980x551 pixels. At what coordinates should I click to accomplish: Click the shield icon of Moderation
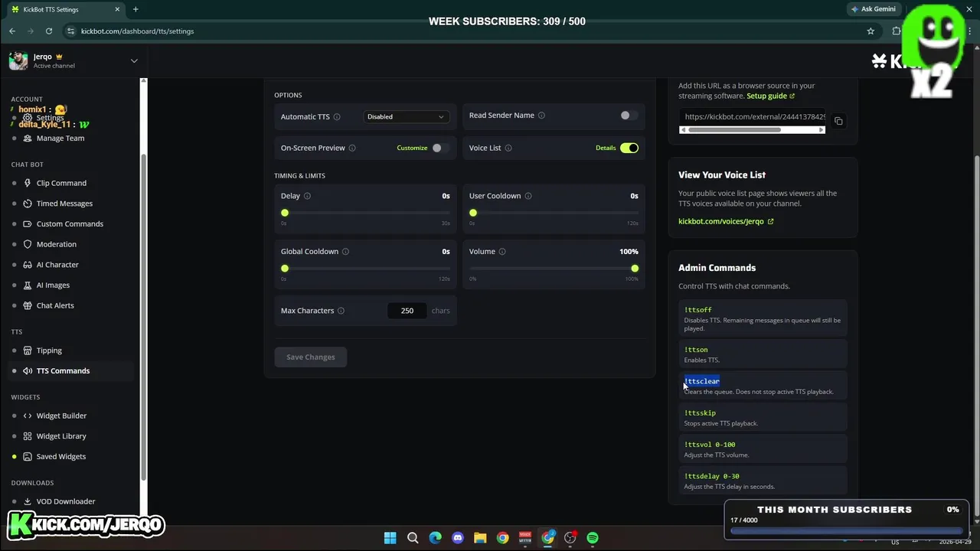click(x=28, y=244)
